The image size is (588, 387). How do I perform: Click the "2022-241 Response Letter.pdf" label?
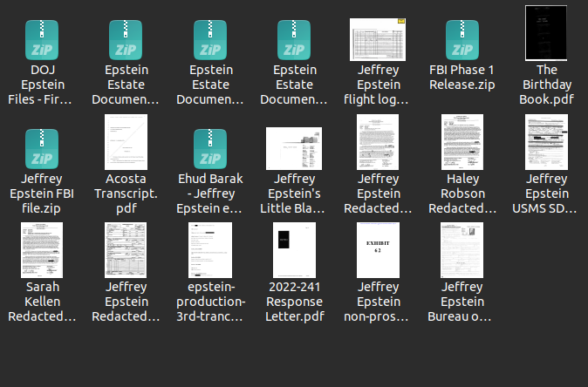[x=294, y=302]
